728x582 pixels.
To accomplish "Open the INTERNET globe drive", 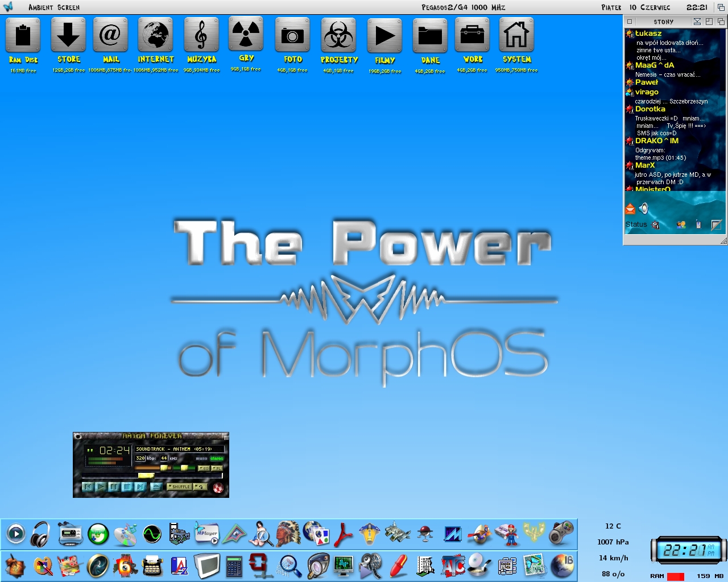I will tap(155, 35).
